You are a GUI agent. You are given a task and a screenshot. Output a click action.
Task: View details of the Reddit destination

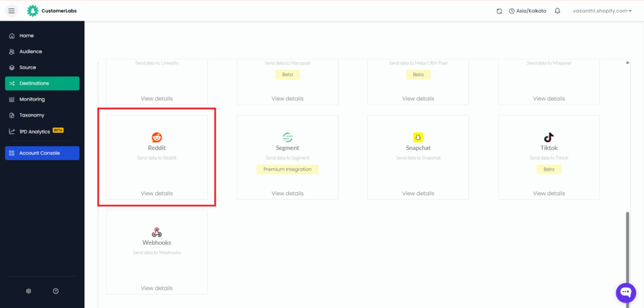157,193
